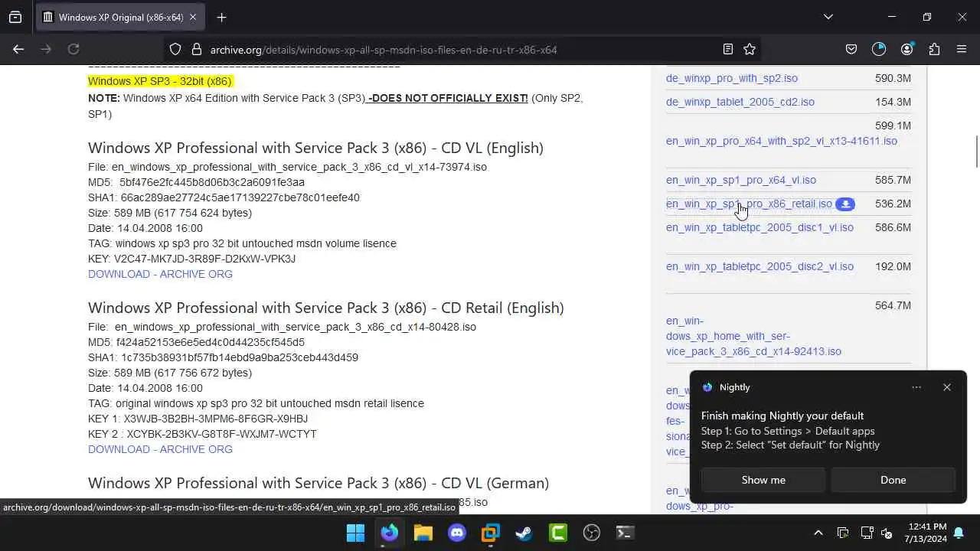This screenshot has height=551, width=980.
Task: Go back to the previous page
Action: click(x=18, y=49)
